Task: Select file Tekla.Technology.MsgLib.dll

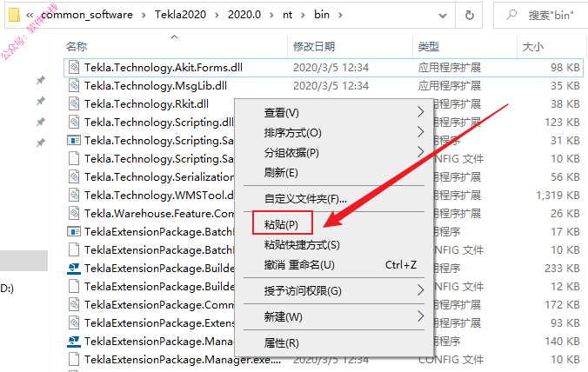Action: click(x=155, y=86)
